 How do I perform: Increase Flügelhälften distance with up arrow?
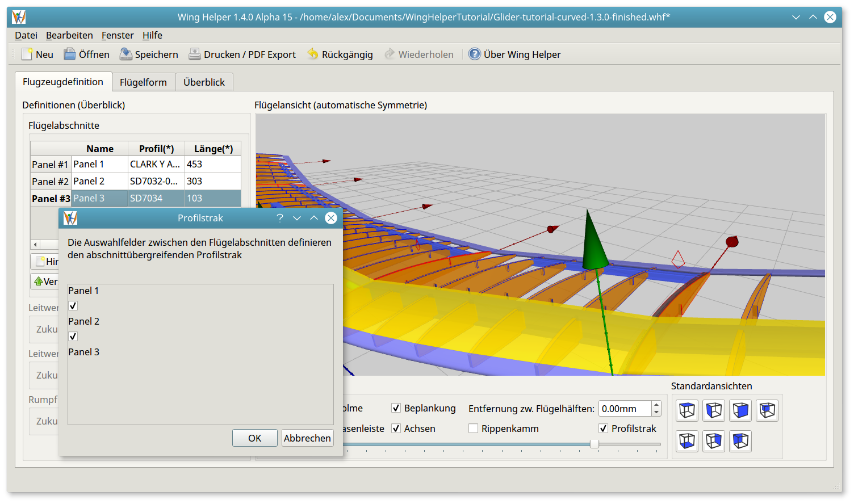[x=657, y=405]
